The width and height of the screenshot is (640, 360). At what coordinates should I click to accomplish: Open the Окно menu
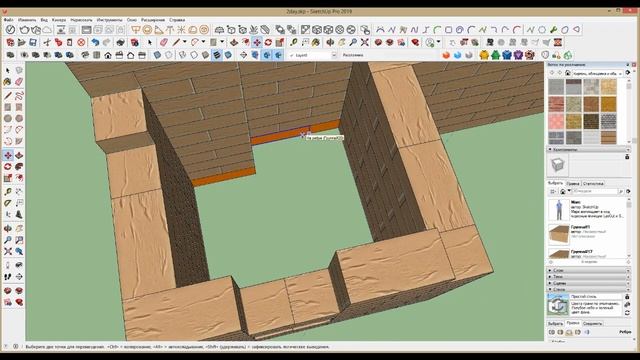(131, 20)
